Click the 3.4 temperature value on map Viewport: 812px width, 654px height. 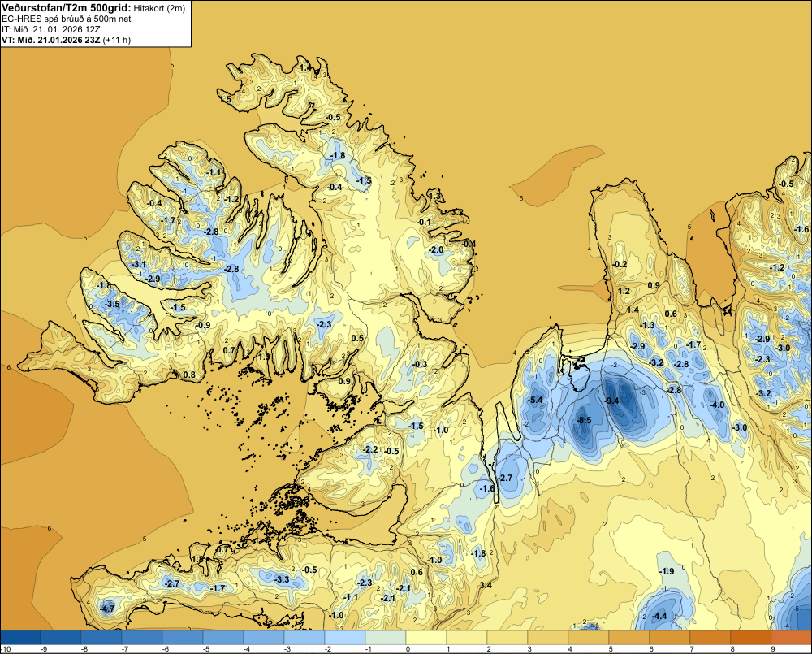coord(486,585)
